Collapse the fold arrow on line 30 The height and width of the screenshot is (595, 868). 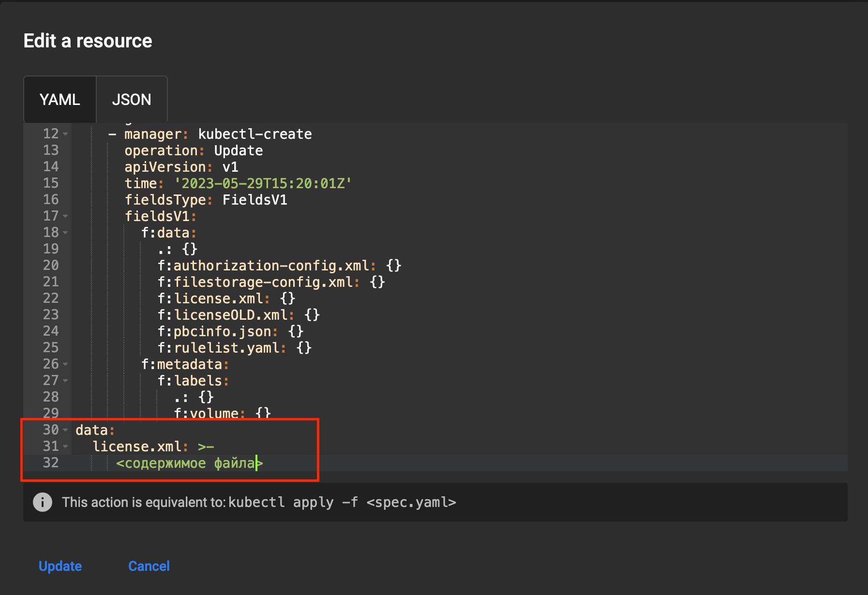(x=65, y=430)
